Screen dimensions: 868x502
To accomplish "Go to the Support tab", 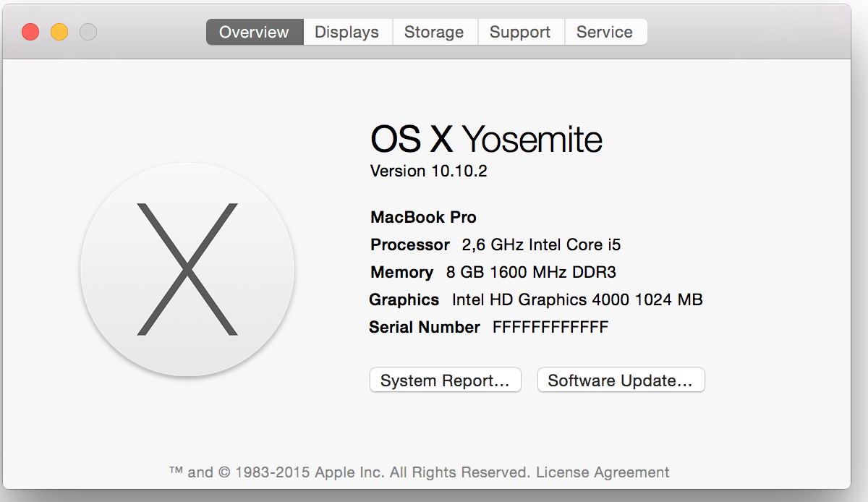I will (520, 32).
